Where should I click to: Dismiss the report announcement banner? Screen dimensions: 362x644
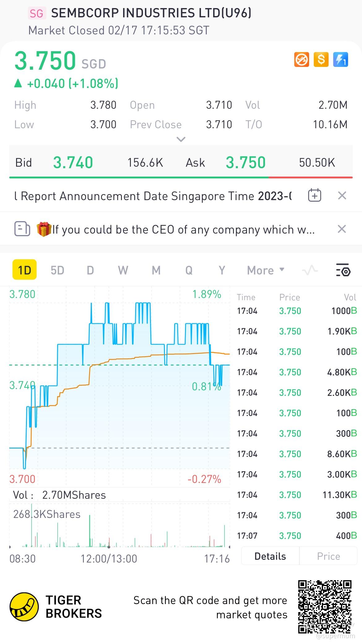[x=342, y=196]
